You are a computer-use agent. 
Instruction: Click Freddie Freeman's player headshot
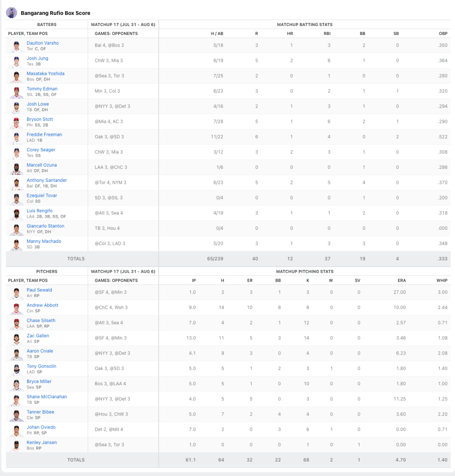pyautogui.click(x=17, y=138)
